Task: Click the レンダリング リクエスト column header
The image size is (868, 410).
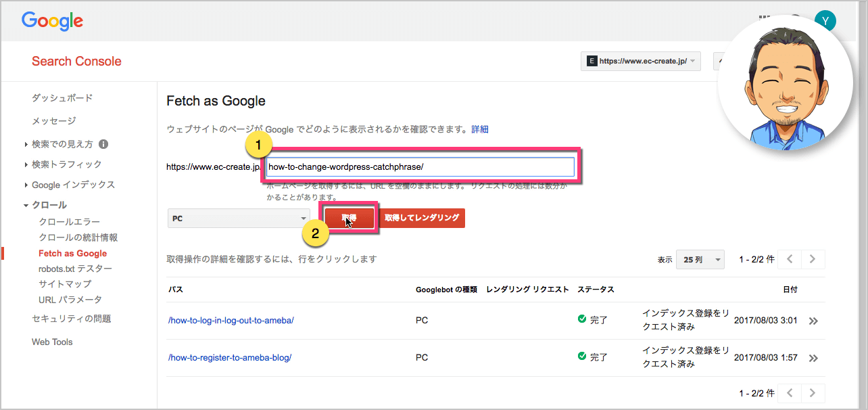Action: 527,290
